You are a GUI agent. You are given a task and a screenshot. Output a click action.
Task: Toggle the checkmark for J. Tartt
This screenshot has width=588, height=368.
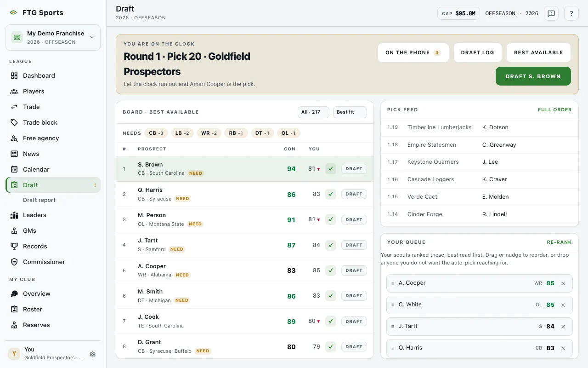point(331,245)
